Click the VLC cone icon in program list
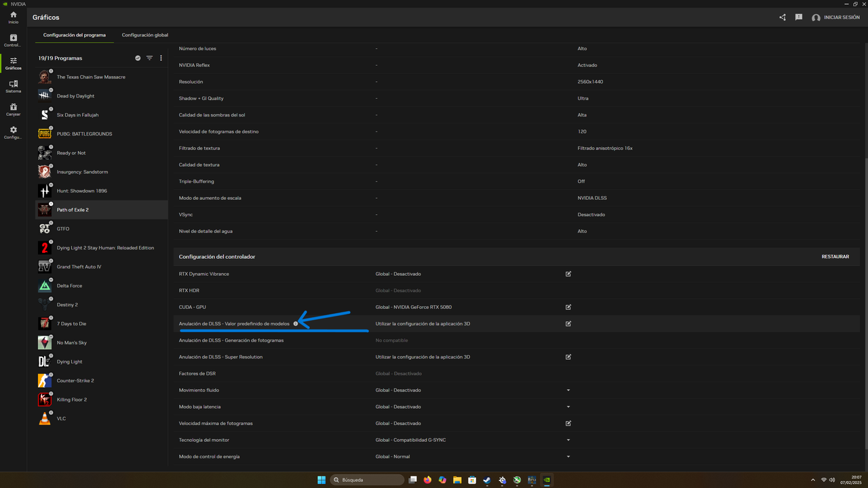This screenshot has height=488, width=868. tap(45, 419)
